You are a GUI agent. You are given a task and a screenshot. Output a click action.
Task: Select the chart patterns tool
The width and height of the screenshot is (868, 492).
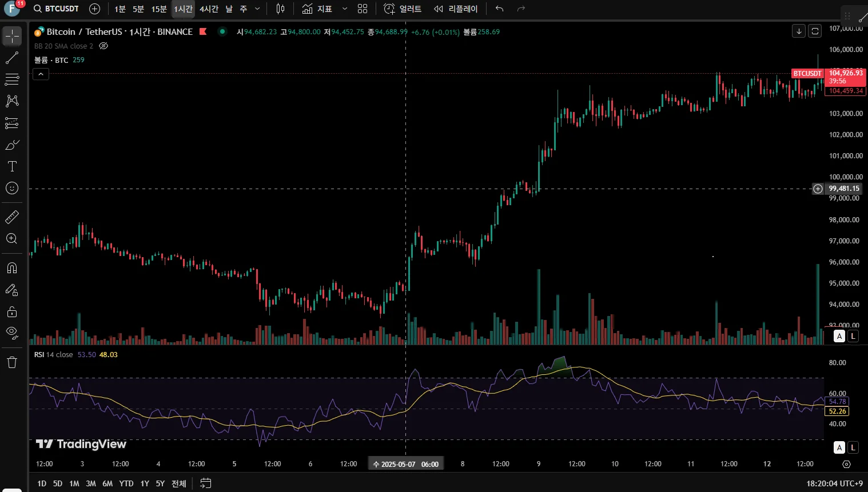[x=12, y=101]
